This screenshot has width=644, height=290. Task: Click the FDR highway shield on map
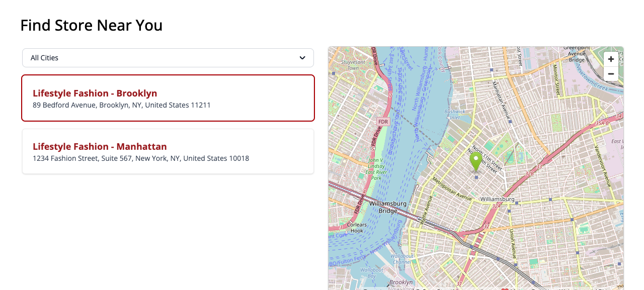coord(383,122)
